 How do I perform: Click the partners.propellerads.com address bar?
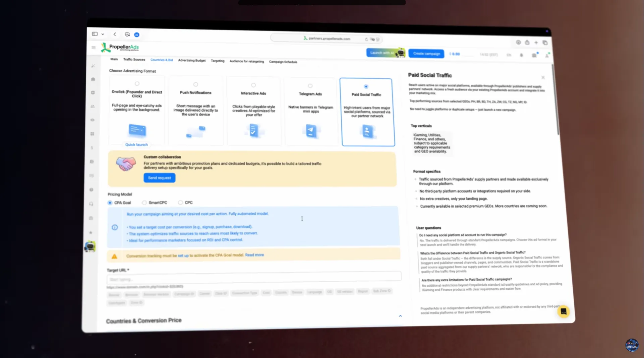(x=327, y=39)
